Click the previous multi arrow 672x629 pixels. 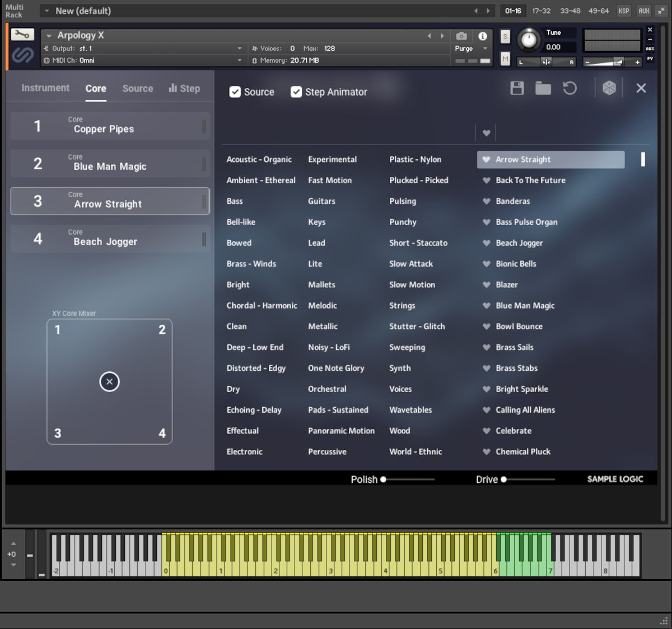(476, 11)
